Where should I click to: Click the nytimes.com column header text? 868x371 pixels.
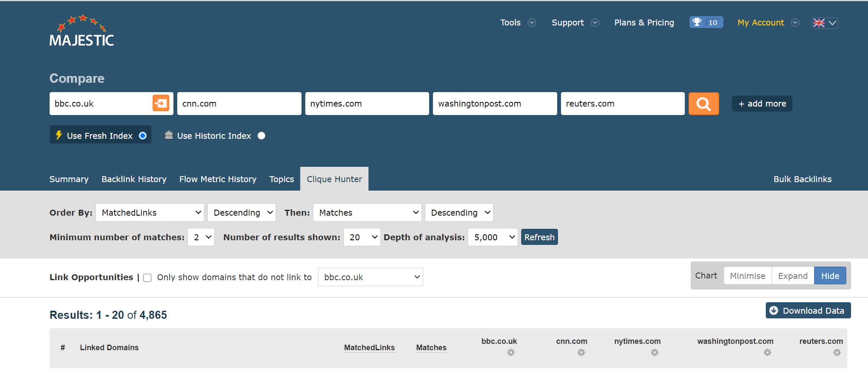[637, 341]
